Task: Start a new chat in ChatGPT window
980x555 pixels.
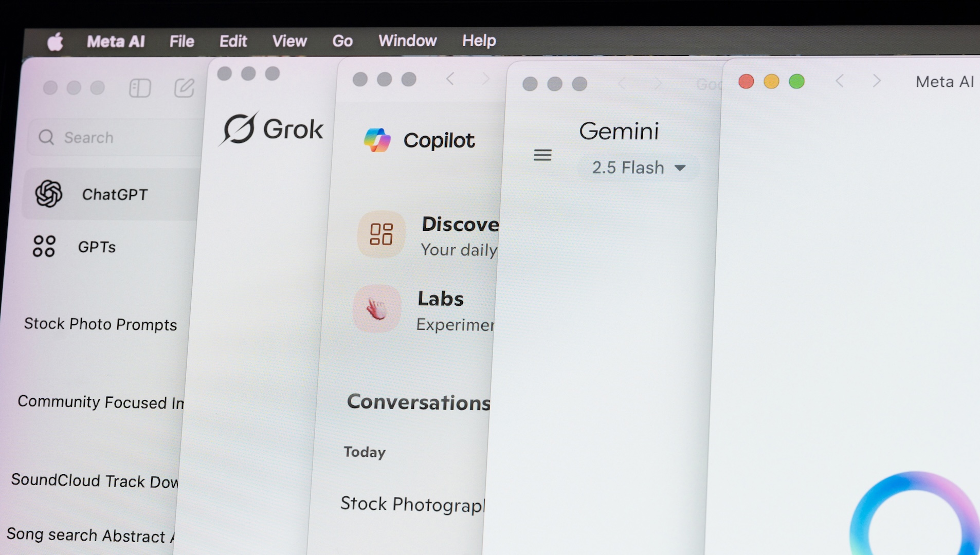Action: tap(184, 88)
